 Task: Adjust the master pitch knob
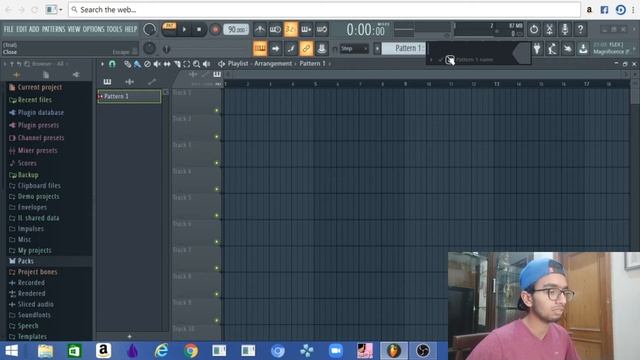tap(149, 48)
